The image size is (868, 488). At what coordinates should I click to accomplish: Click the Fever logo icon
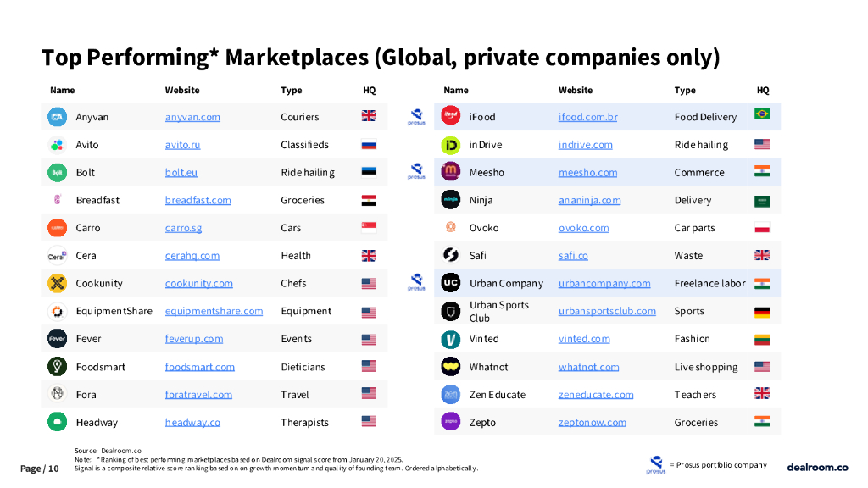(x=57, y=339)
